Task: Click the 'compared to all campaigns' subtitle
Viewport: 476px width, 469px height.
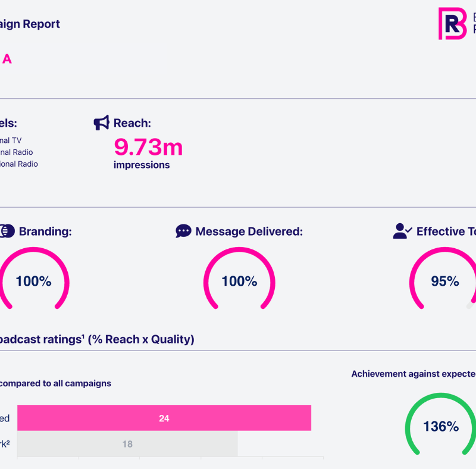Action: [x=55, y=383]
